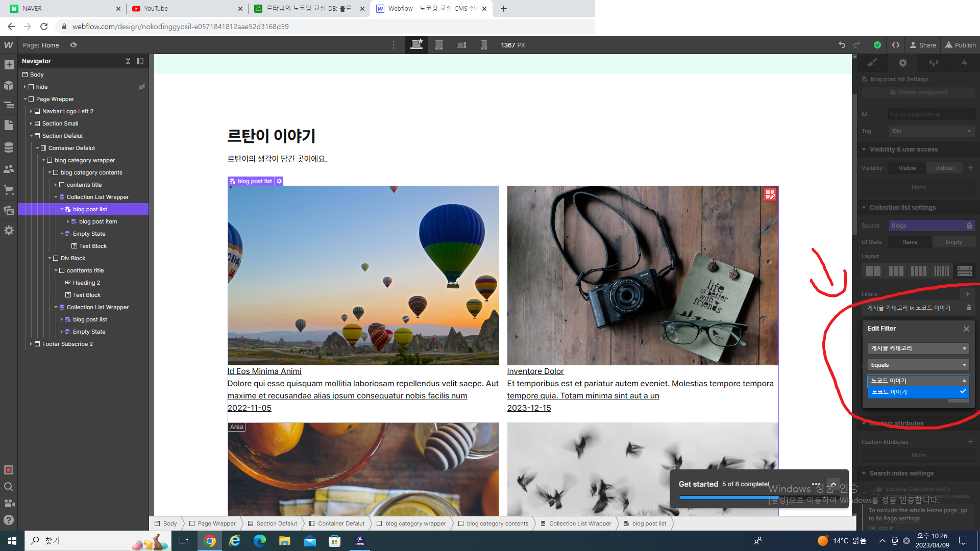The image size is (980, 551).
Task: Open the Add Elements panel
Action: point(9,65)
